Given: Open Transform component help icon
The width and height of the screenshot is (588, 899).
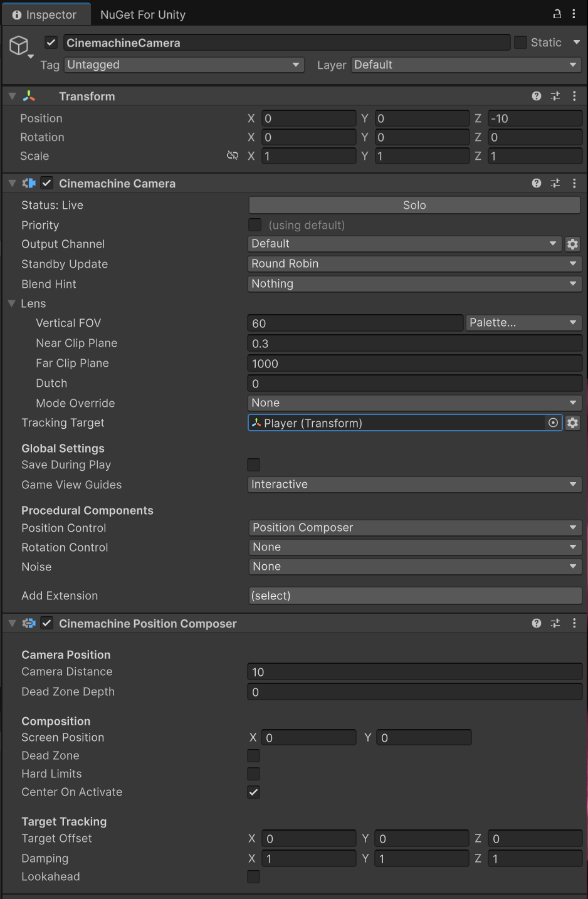Looking at the screenshot, I should coord(537,96).
